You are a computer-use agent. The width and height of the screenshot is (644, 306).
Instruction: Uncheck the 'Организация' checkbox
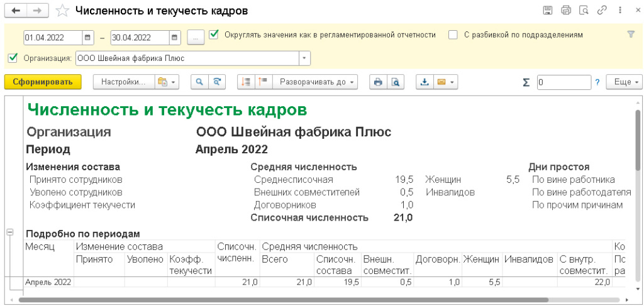13,58
